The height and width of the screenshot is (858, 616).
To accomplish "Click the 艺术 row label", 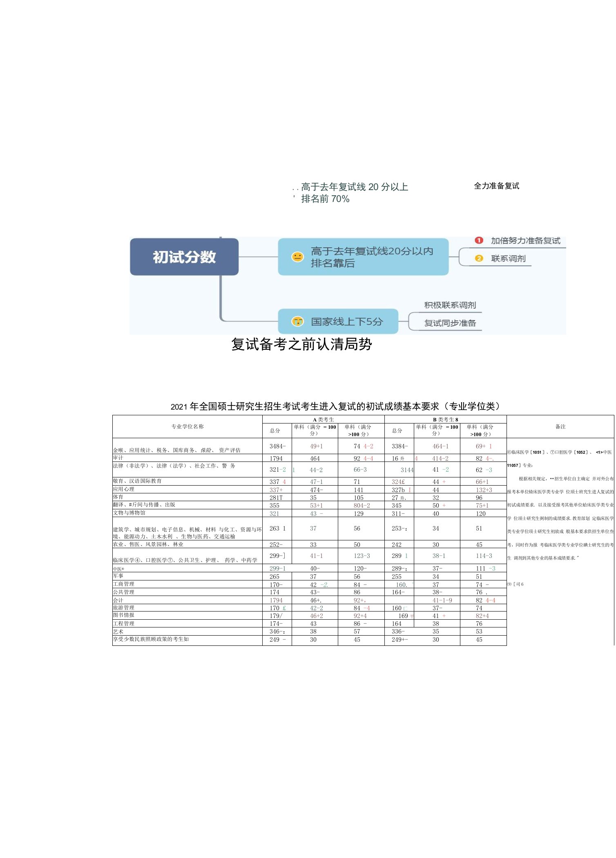I will (118, 632).
